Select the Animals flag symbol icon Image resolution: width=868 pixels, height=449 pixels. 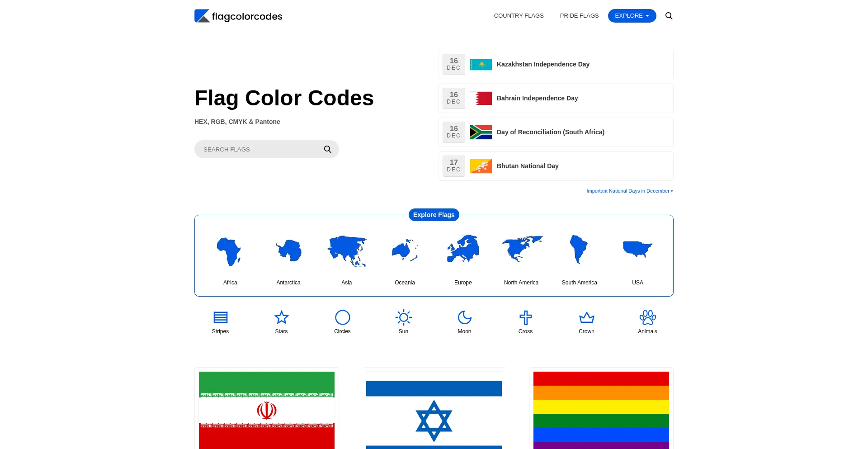click(x=647, y=317)
